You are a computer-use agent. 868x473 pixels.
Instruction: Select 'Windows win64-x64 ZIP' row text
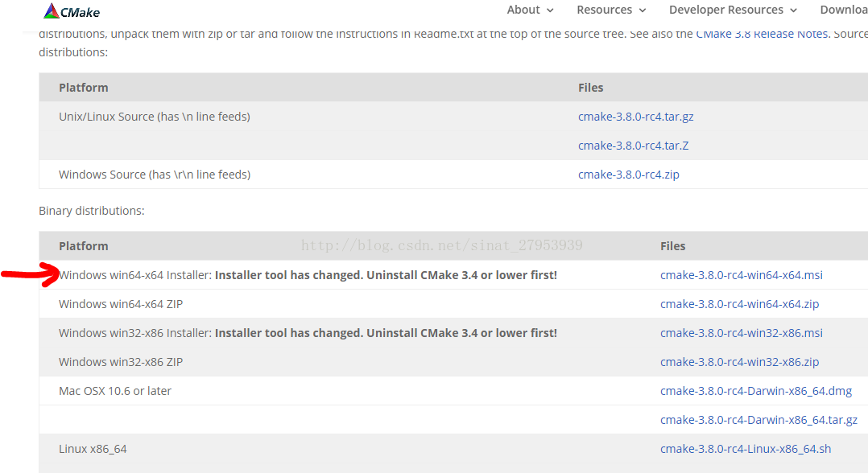tap(121, 304)
